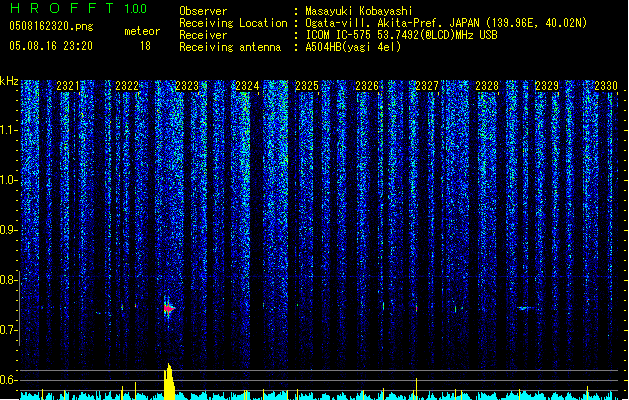Click the bright red meteor echo on spectrogram
This screenshot has height=400, width=629.
point(169,308)
